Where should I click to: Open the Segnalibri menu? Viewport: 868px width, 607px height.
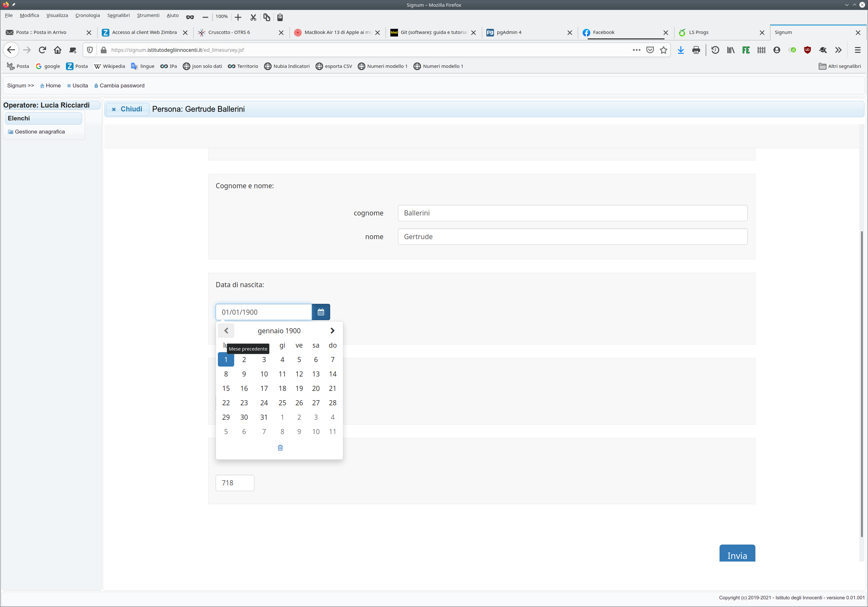118,15
